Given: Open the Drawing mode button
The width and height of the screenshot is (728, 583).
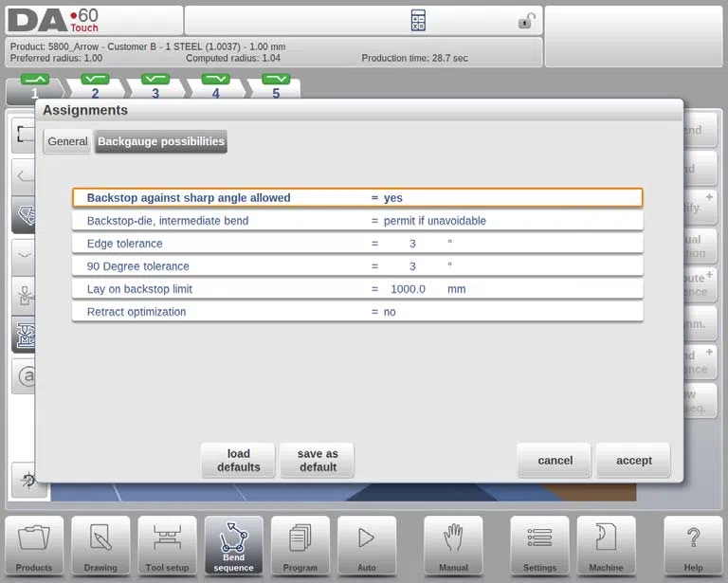Looking at the screenshot, I should pyautogui.click(x=100, y=546).
